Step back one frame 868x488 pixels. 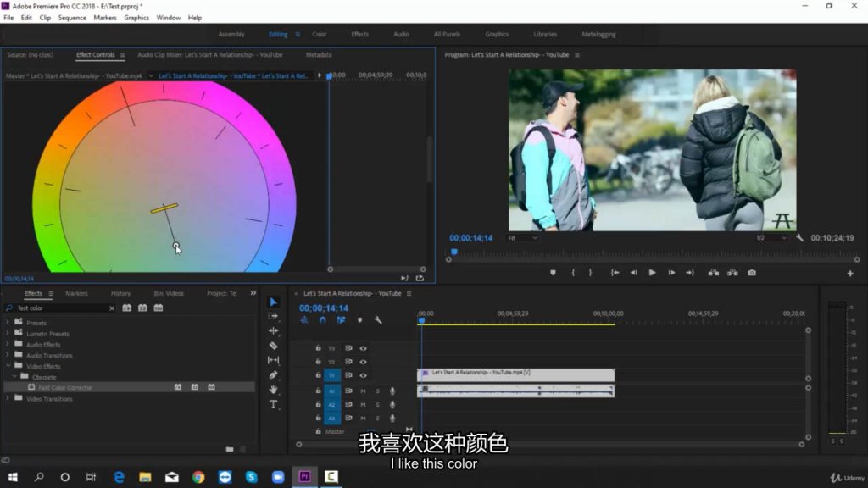click(x=633, y=273)
